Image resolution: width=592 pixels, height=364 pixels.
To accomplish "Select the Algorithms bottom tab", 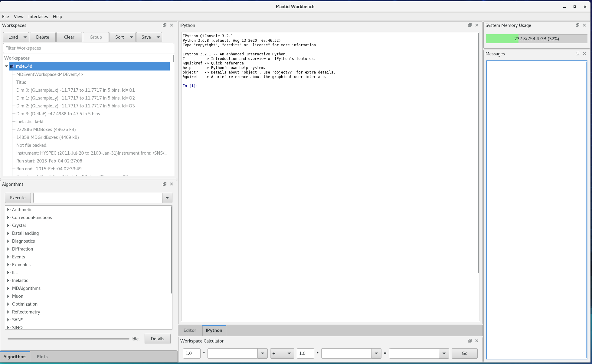I will tap(15, 357).
